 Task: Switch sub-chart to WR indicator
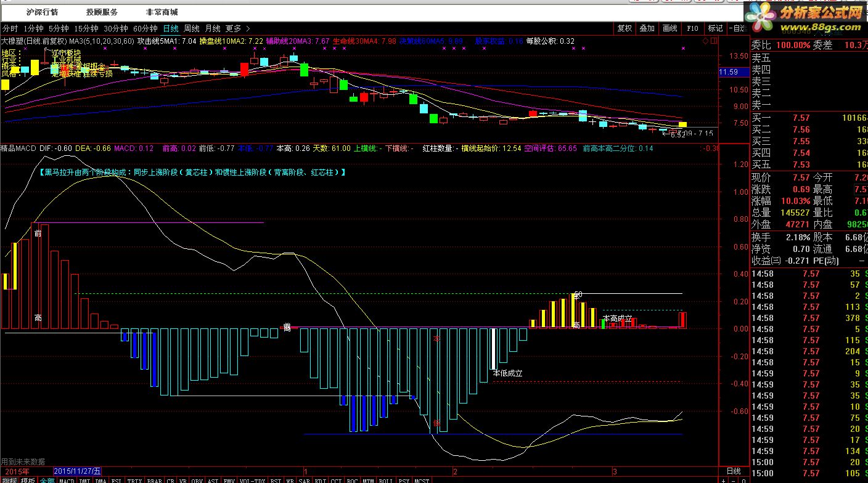(x=290, y=479)
